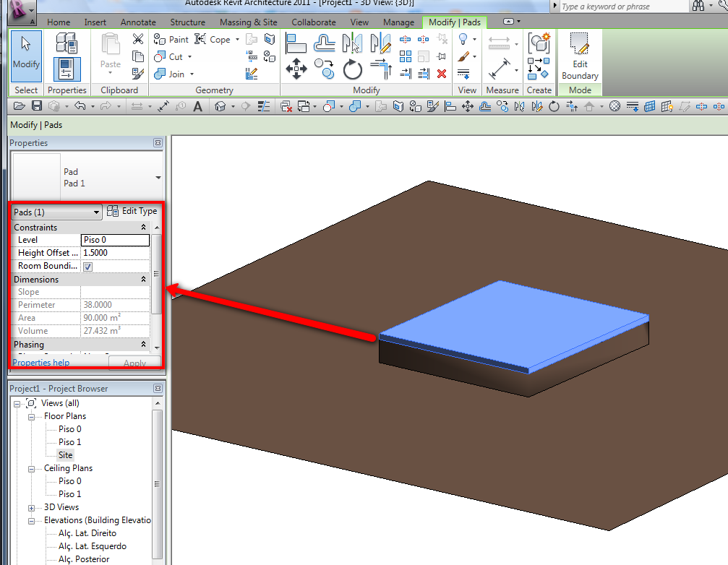Select the Modify arrow tool
Screen dimensions: 728x565
[x=26, y=53]
